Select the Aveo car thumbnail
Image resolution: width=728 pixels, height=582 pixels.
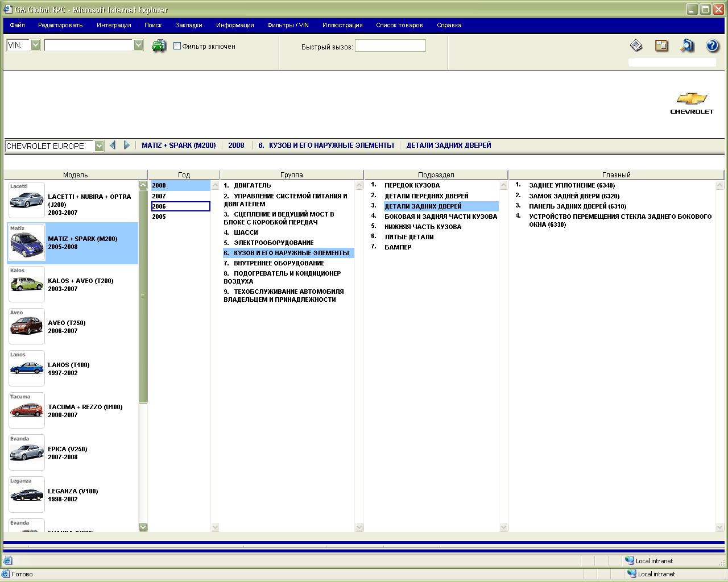click(x=27, y=326)
